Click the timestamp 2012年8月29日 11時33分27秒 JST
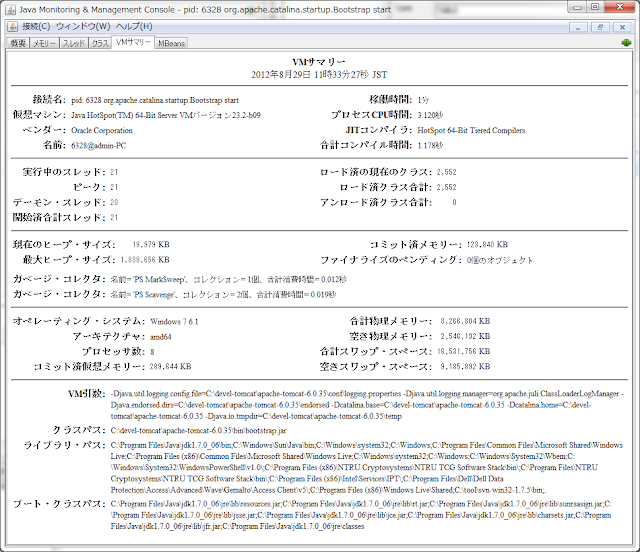640x552 pixels. (x=319, y=75)
